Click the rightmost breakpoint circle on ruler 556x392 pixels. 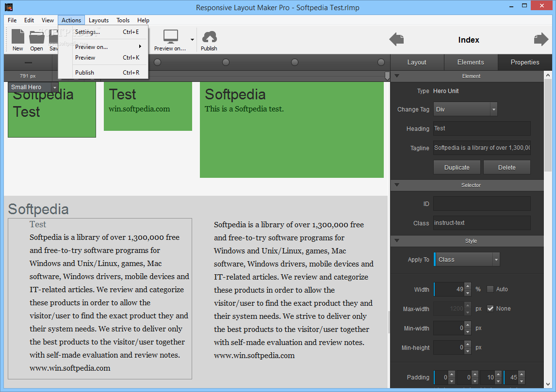click(x=381, y=63)
